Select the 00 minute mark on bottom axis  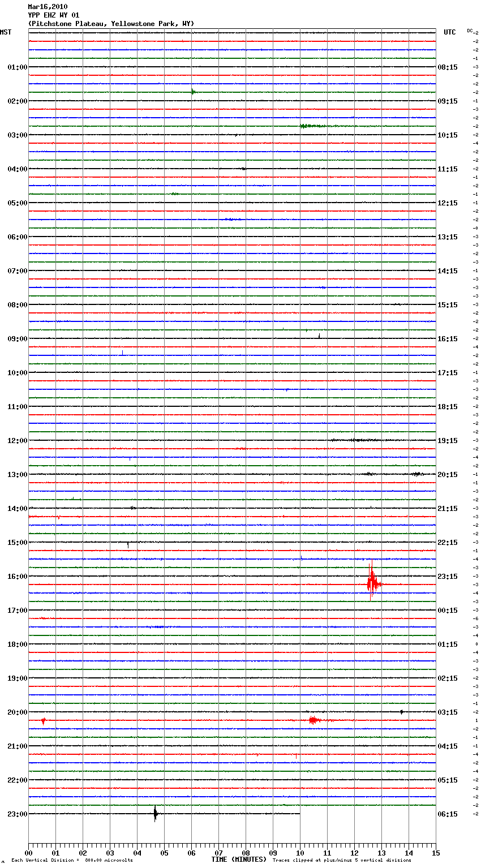pos(28,853)
